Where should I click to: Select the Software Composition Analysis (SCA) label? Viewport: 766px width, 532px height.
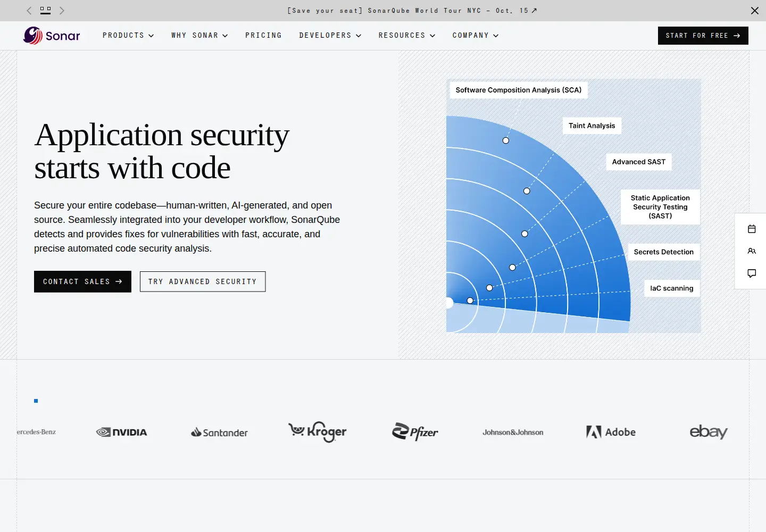pyautogui.click(x=519, y=90)
